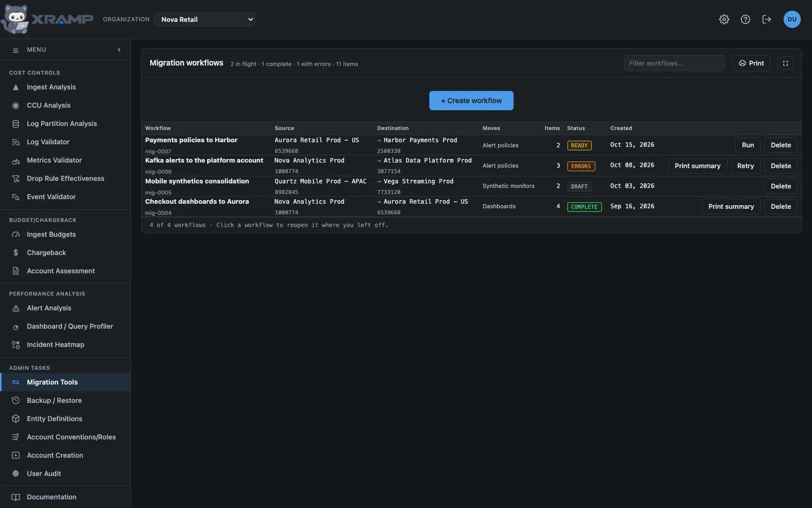Select Chargeback in the sidebar
The height and width of the screenshot is (508, 812).
pos(65,253)
